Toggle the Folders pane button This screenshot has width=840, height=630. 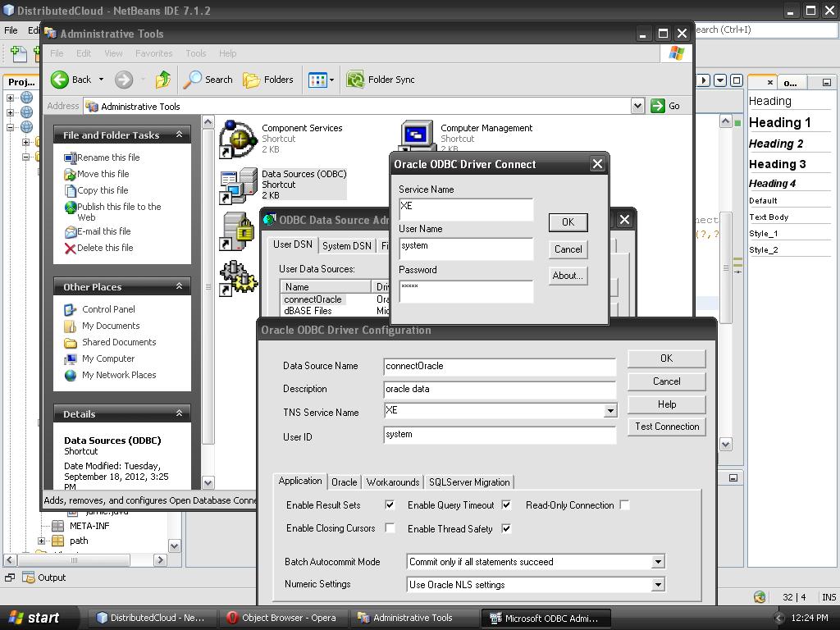[268, 80]
